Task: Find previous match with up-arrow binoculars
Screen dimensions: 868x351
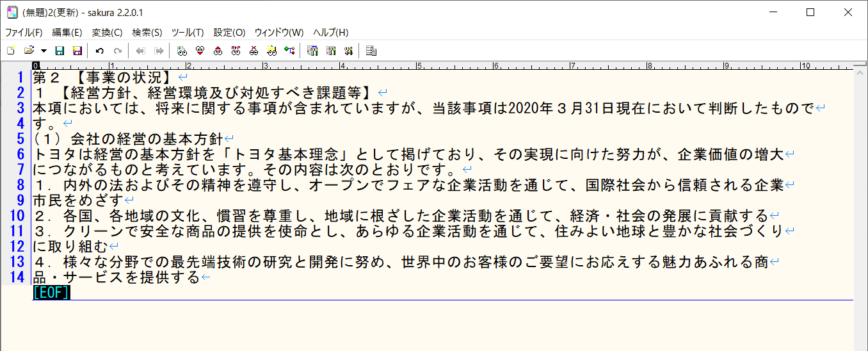Action: tap(218, 51)
